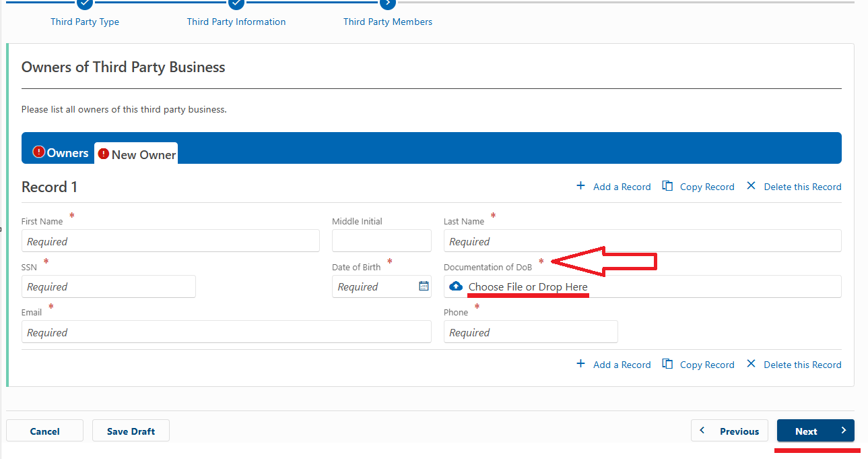This screenshot has width=868, height=459.
Task: Switch to the Owners tab
Action: pos(61,153)
